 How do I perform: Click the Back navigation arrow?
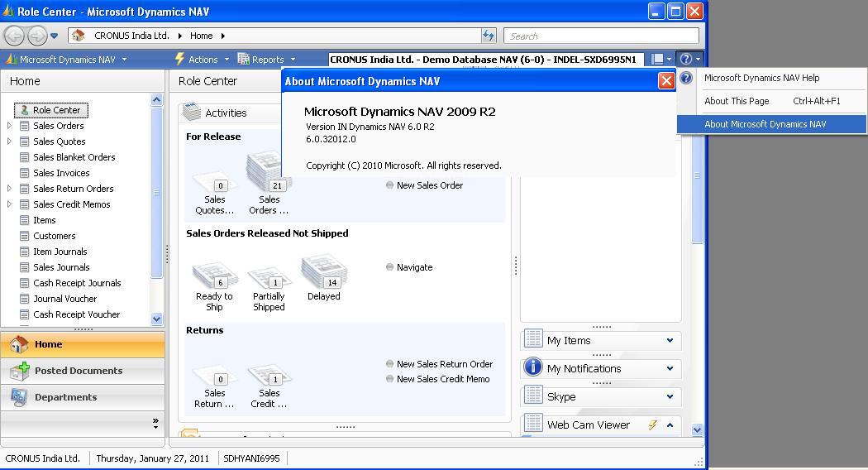pyautogui.click(x=14, y=36)
